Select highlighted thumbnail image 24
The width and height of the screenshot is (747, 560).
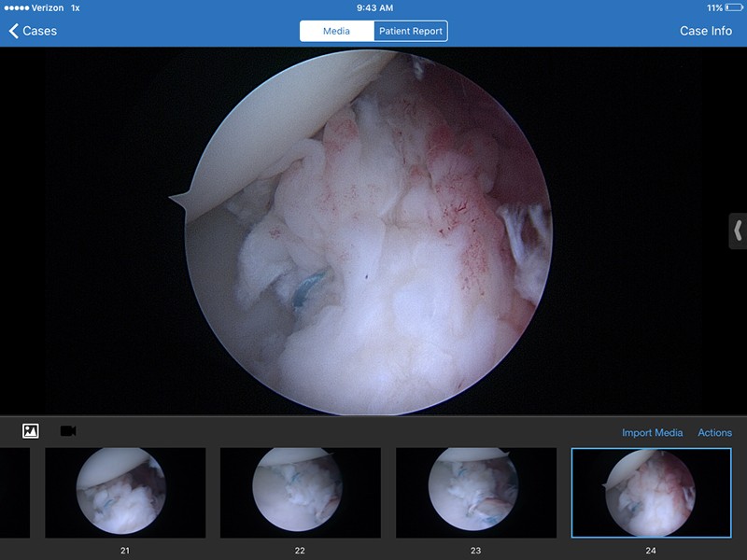651,493
